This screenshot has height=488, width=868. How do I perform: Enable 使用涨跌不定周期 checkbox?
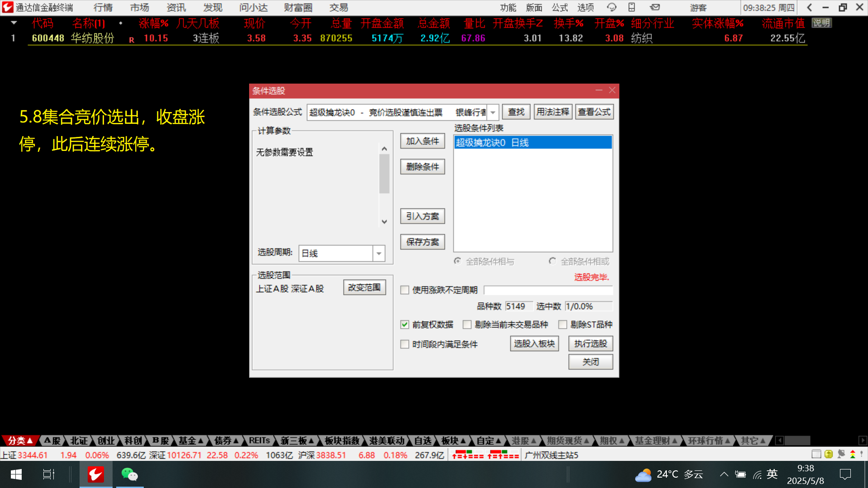tap(405, 290)
